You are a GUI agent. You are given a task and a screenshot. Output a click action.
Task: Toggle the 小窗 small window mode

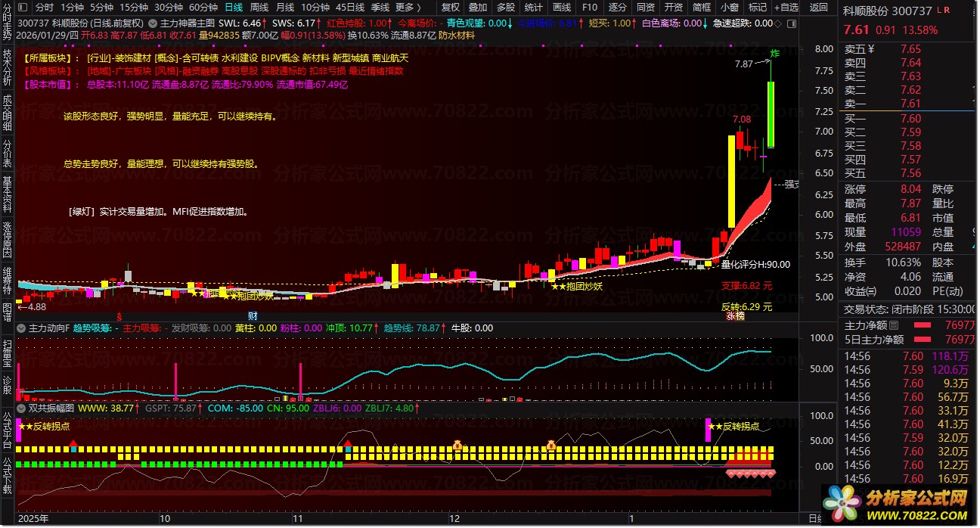point(729,8)
